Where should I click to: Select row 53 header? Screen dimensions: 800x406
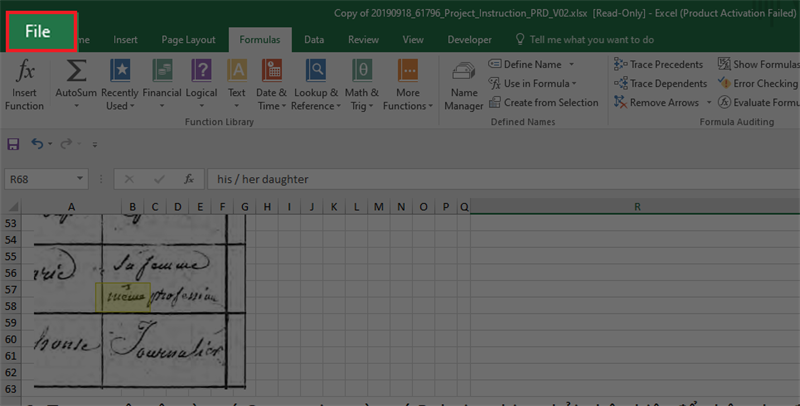(11, 223)
